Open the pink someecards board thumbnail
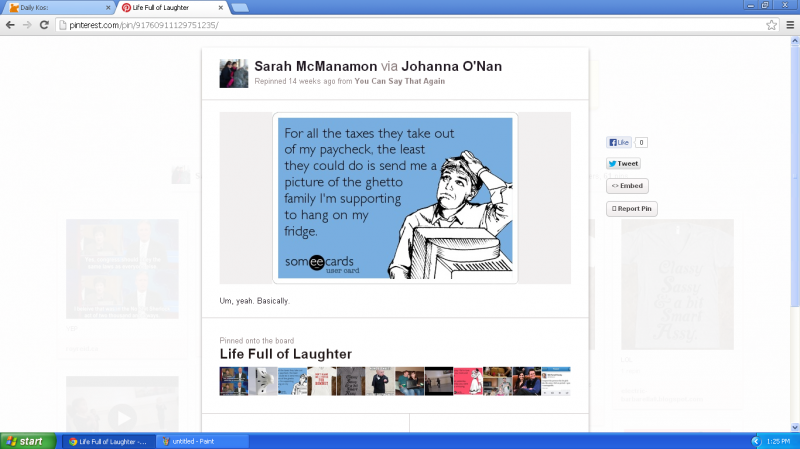Viewport: 800px width, 449px height. tap(468, 381)
